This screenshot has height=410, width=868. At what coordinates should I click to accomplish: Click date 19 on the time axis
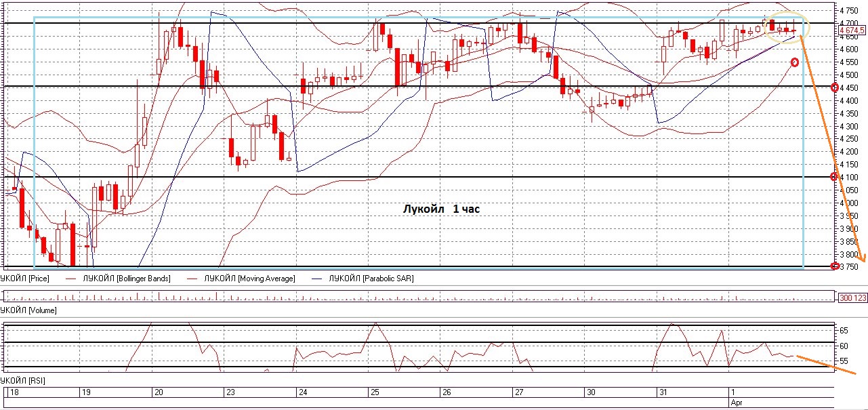[86, 392]
